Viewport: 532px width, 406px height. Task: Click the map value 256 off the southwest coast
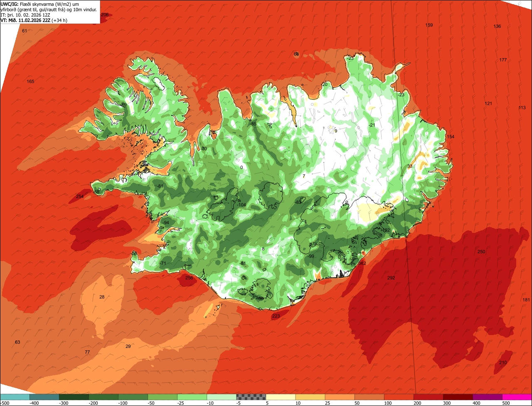(189, 278)
